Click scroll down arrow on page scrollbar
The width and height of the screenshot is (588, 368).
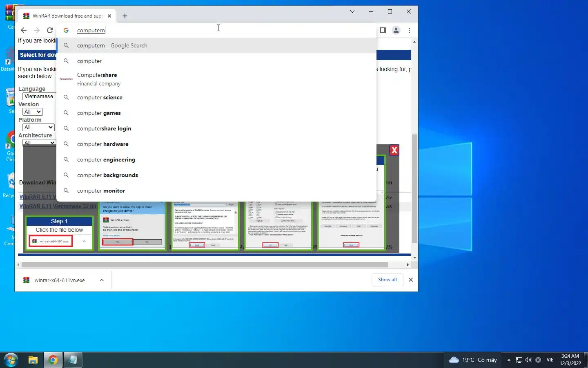point(414,258)
